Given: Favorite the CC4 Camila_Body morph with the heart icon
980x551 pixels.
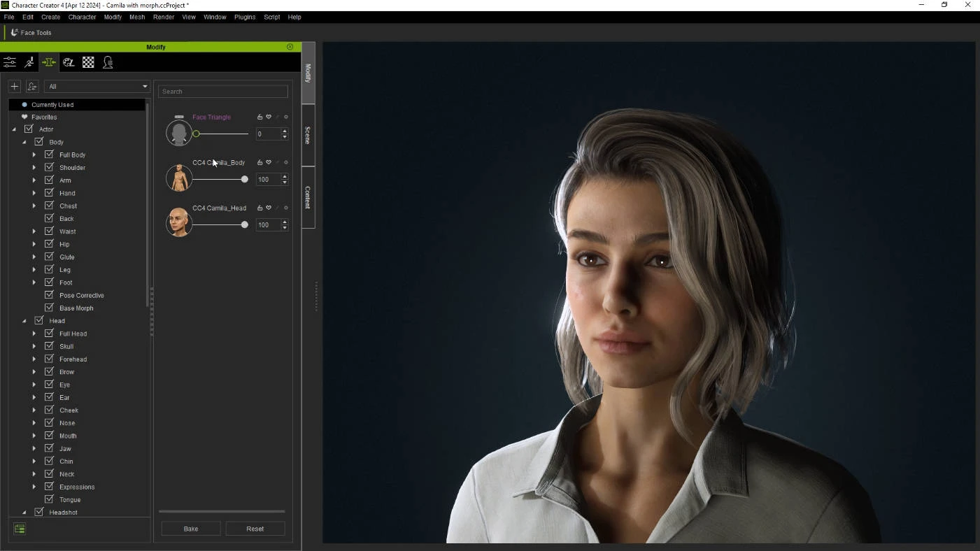Looking at the screenshot, I should coord(269,163).
